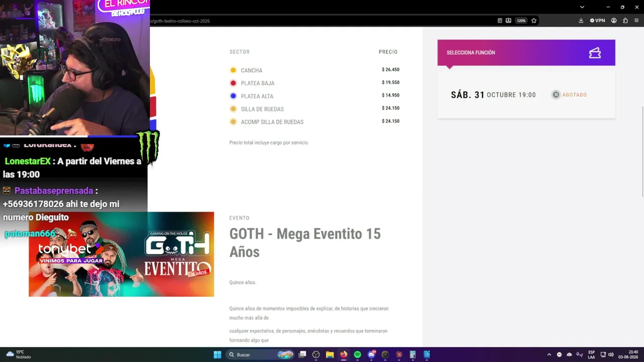Click the VPN button in browser toolbar

(x=597, y=21)
